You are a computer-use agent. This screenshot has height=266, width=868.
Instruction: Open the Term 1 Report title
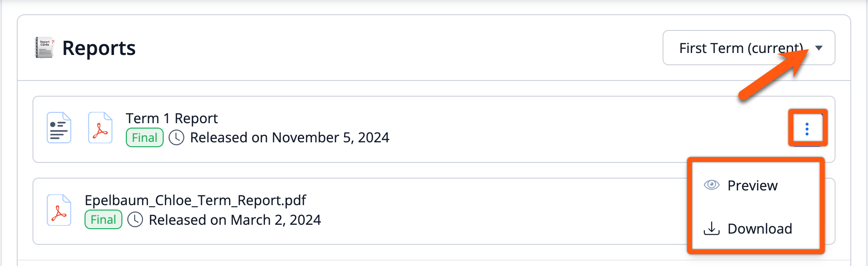172,118
